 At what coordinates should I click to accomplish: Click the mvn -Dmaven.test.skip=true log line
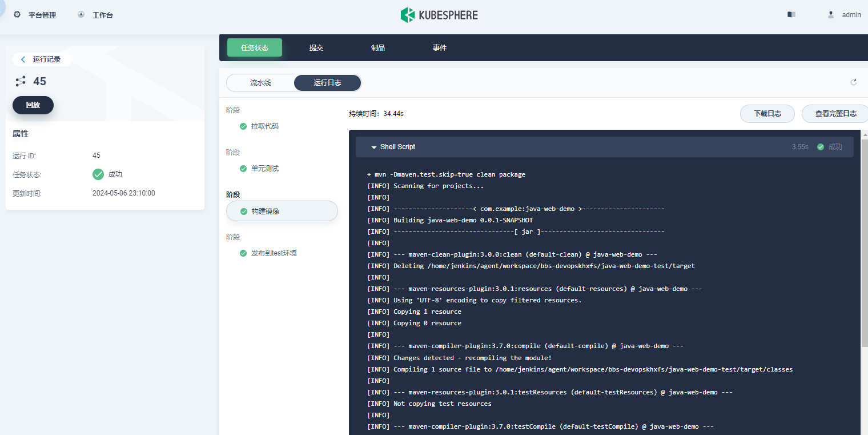click(x=446, y=174)
